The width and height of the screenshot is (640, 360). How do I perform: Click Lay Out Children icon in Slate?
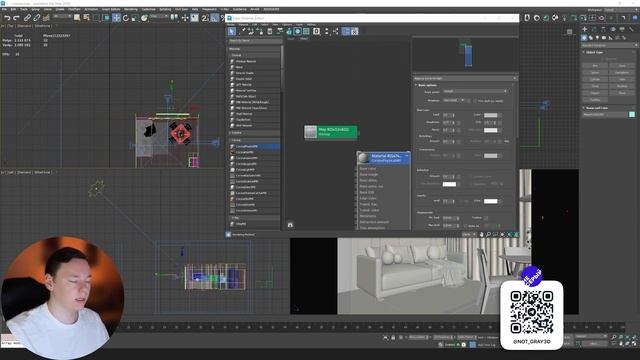tap(336, 31)
